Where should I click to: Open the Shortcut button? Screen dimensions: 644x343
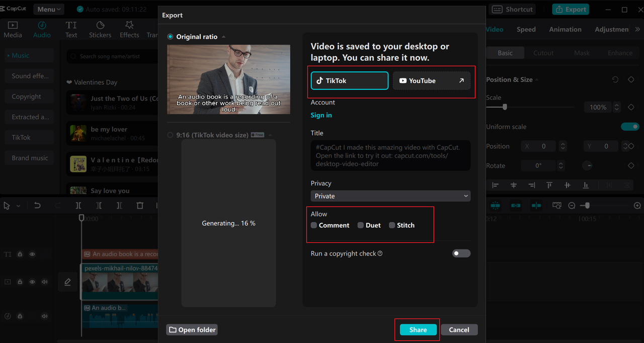(x=512, y=9)
